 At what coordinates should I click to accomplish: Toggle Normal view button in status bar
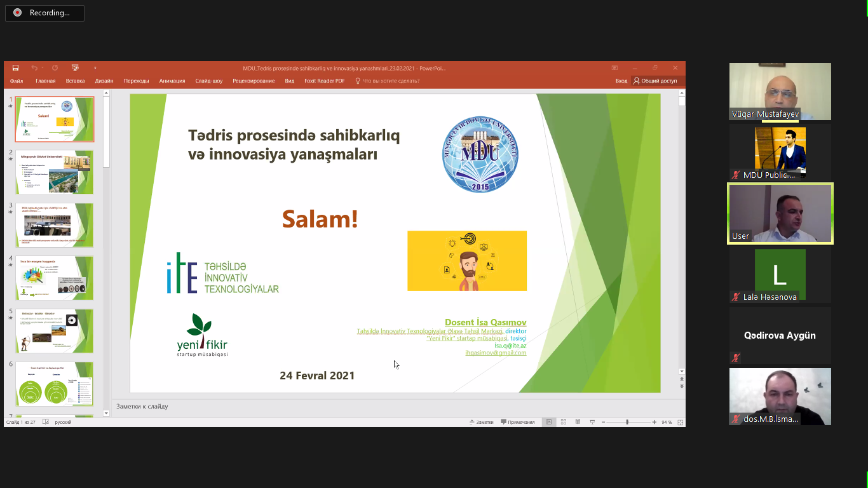(549, 422)
